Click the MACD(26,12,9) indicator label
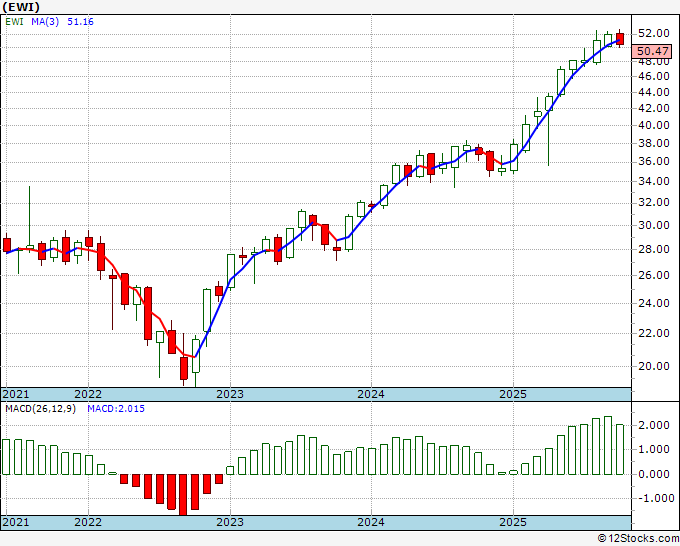The width and height of the screenshot is (680, 546). click(x=40, y=409)
